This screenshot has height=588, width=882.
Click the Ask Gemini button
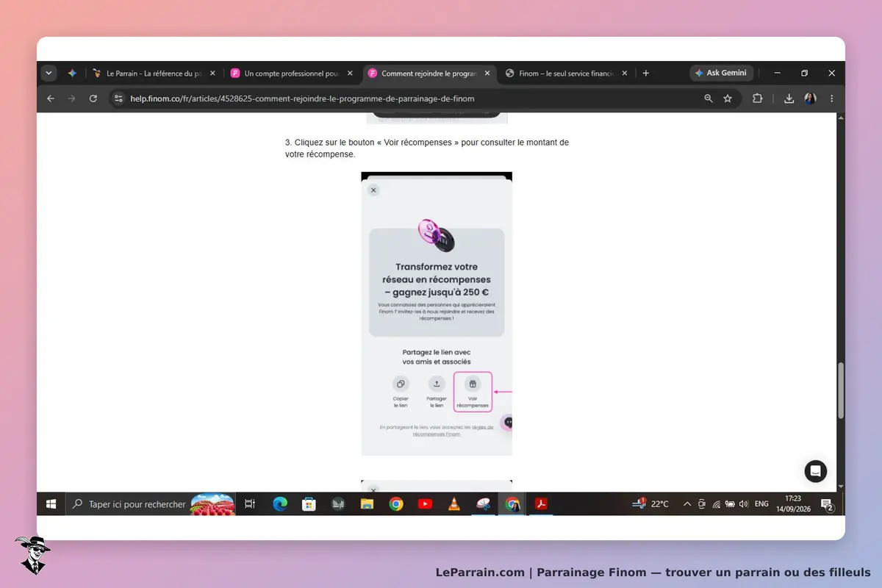point(721,73)
